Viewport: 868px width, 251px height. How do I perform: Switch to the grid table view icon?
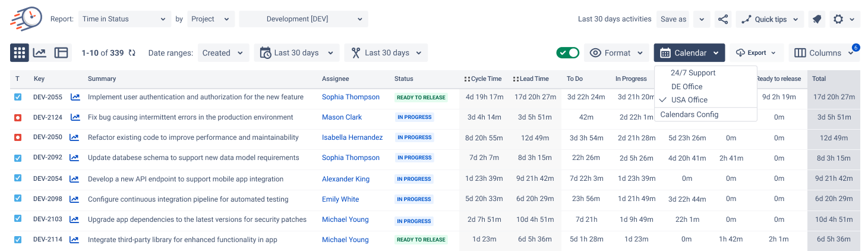tap(20, 53)
